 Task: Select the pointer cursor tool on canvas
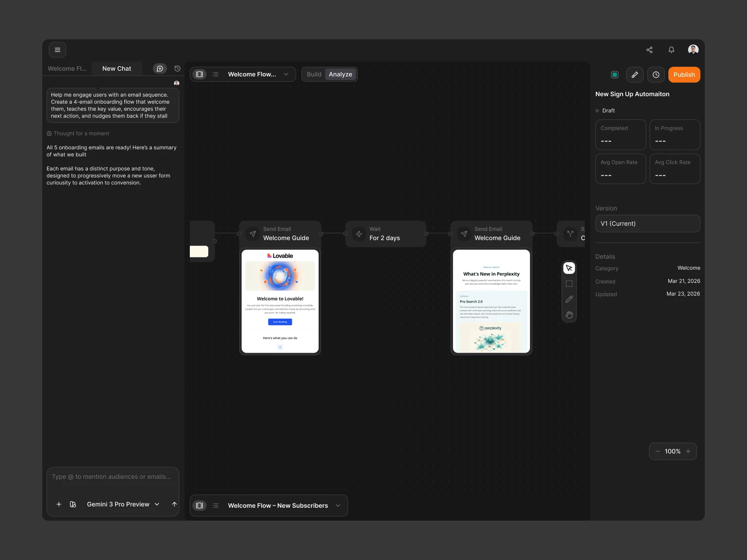click(x=569, y=268)
